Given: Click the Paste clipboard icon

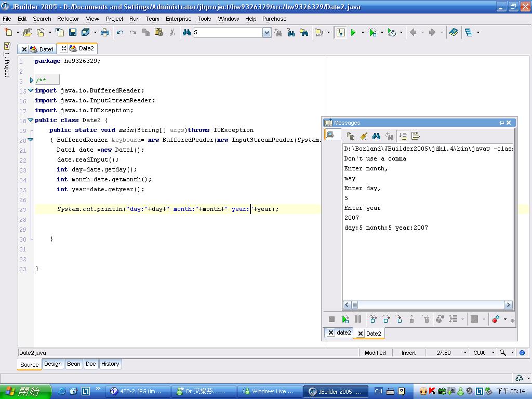Looking at the screenshot, I should (159, 32).
